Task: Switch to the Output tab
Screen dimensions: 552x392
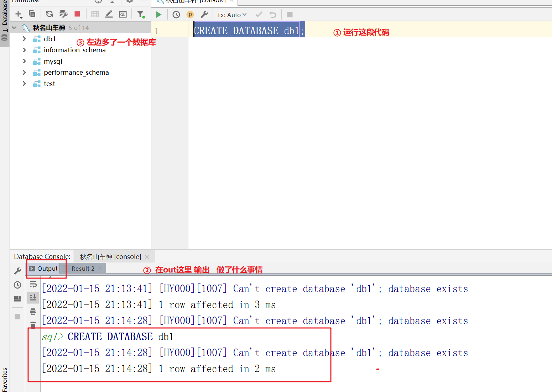Action: pyautogui.click(x=43, y=269)
